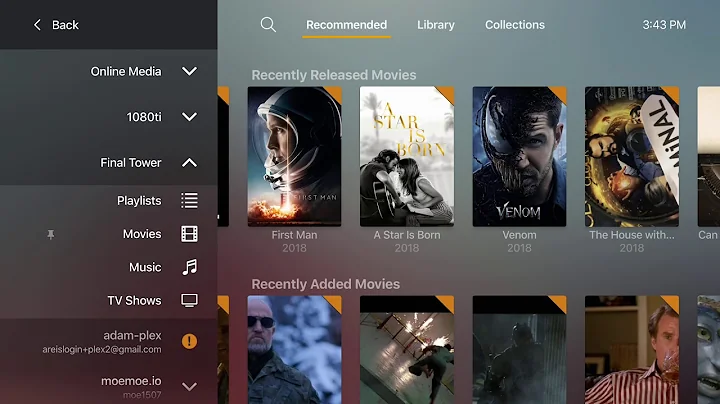Click the areislogin+plex2@gmail.com email text

[x=102, y=350]
